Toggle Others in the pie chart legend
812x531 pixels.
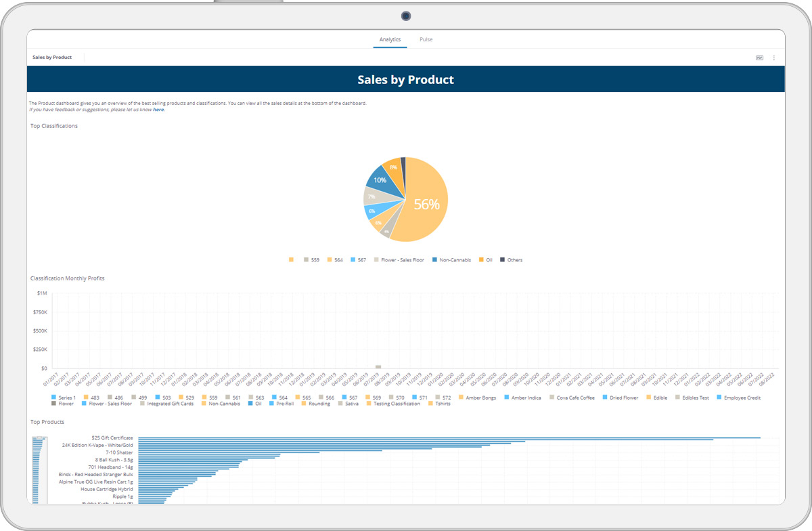click(511, 260)
